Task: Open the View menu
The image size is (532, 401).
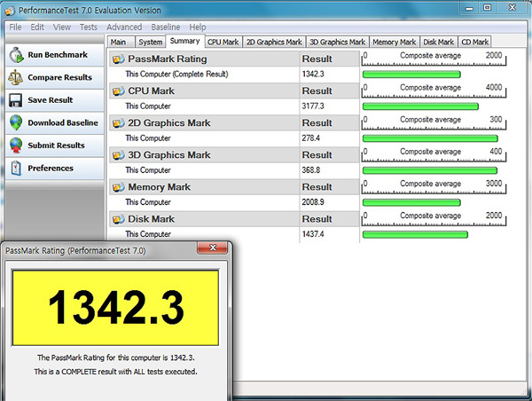Action: pos(62,28)
